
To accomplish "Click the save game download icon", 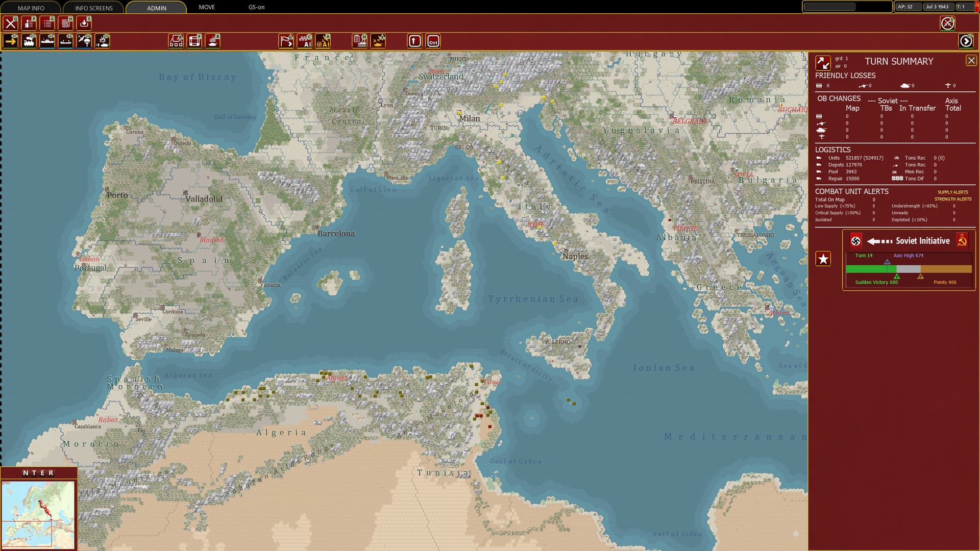I will [x=84, y=23].
